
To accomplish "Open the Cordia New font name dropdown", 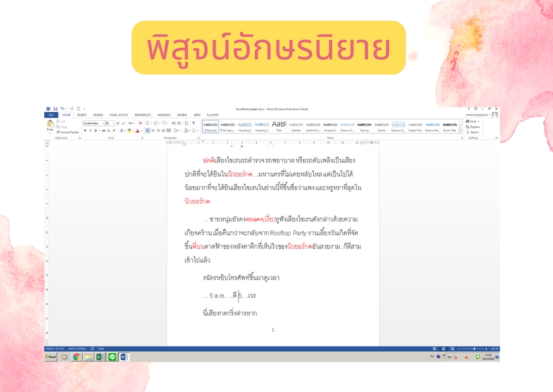I will (x=103, y=123).
